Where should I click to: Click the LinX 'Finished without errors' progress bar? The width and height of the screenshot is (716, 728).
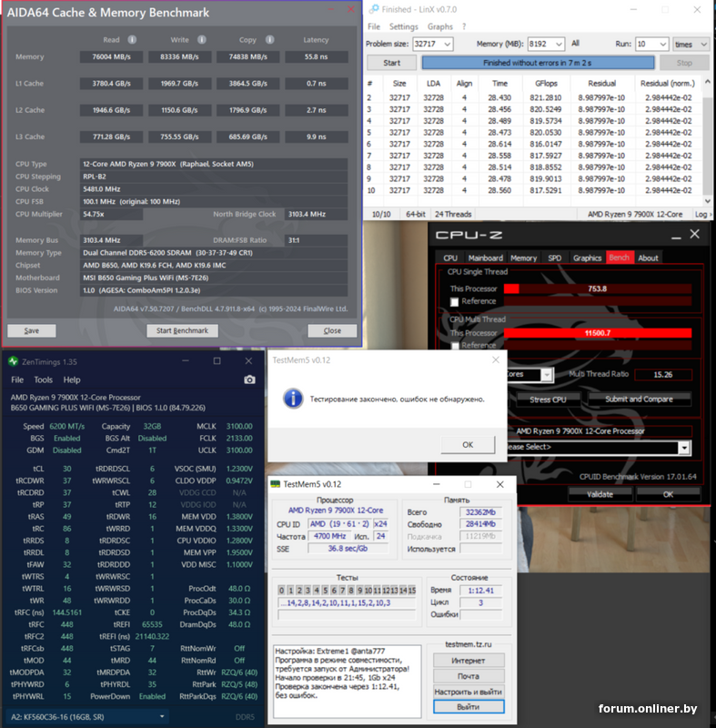coord(538,63)
